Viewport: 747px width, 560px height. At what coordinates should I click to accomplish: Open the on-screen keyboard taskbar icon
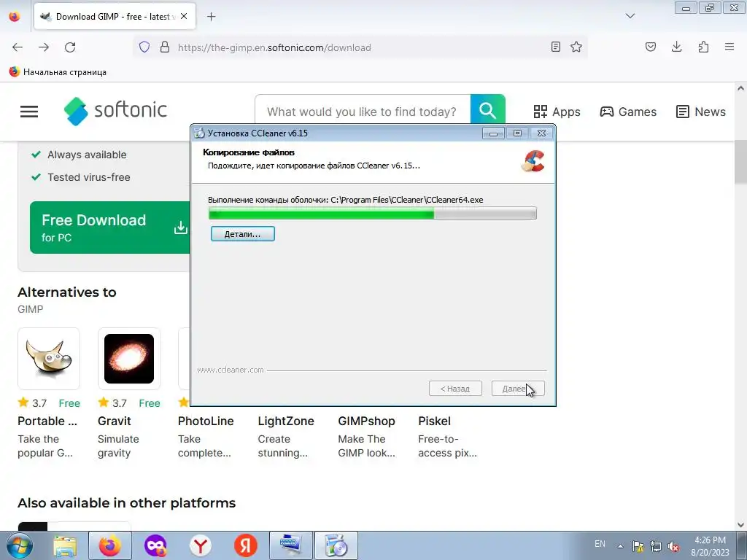tap(290, 545)
